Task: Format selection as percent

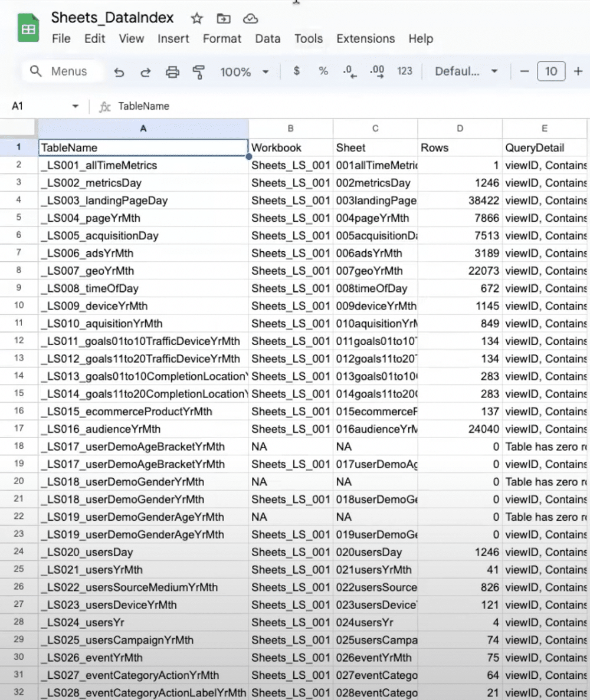Action: pos(323,71)
